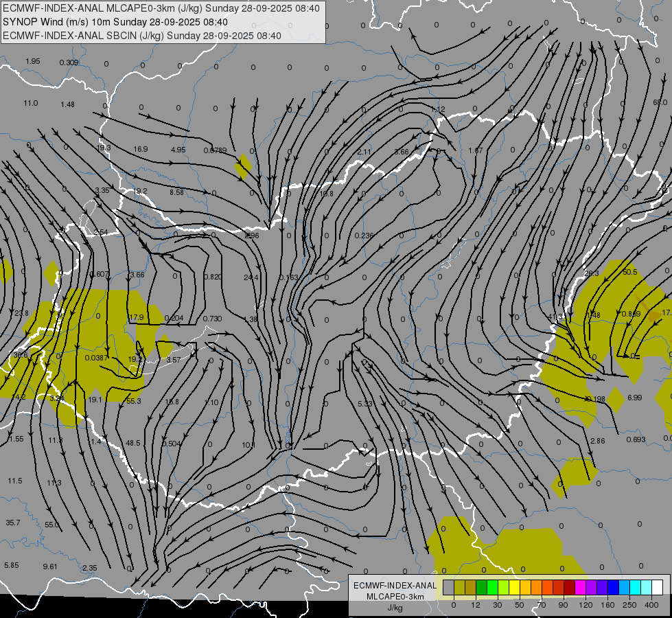672x618 pixels.
Task: Select legend tick label 120
Action: [x=586, y=605]
